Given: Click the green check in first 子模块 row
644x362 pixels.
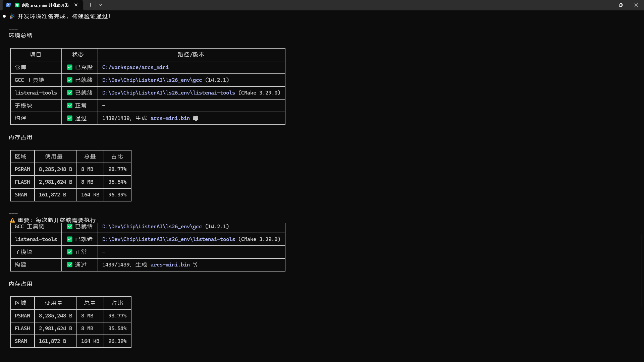Looking at the screenshot, I should point(70,106).
